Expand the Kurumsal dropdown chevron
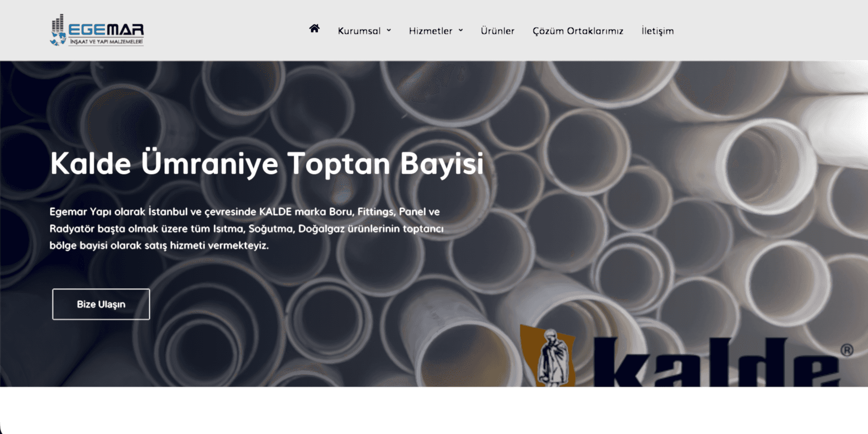Screen dimensions: 868x434 (389, 30)
